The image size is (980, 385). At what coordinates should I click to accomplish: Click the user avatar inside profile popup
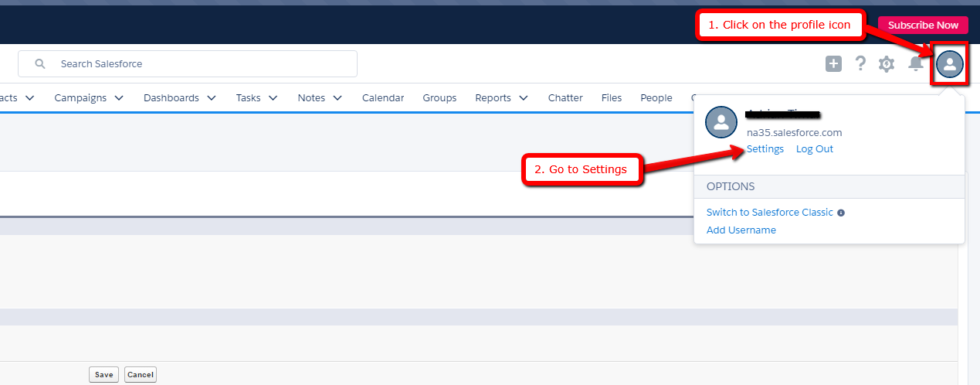click(721, 122)
